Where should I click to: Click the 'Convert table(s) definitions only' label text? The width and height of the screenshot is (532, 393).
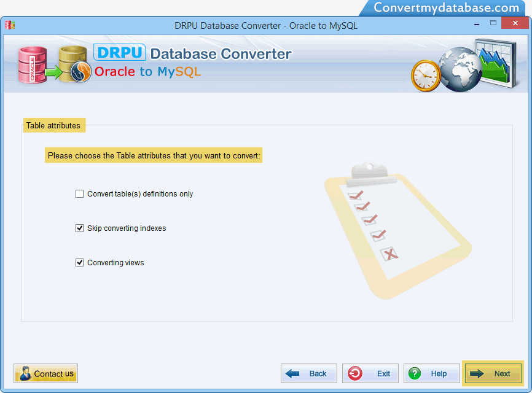(140, 194)
